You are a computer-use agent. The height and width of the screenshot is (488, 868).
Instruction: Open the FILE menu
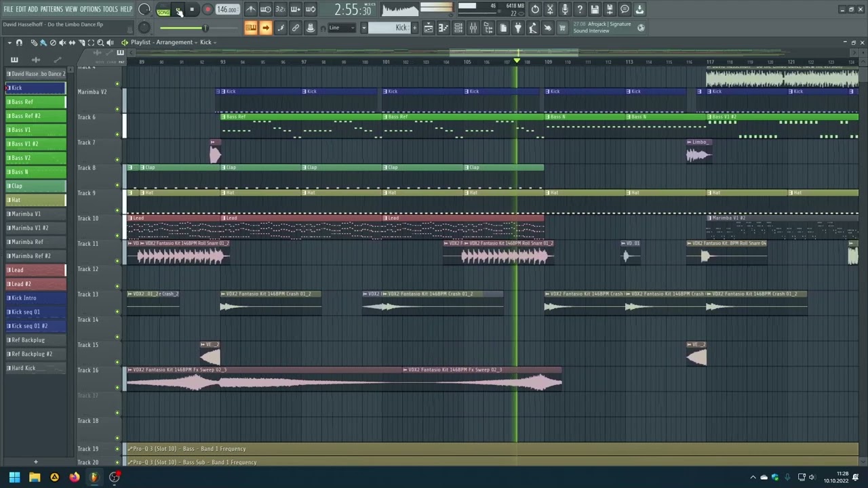tap(9, 9)
